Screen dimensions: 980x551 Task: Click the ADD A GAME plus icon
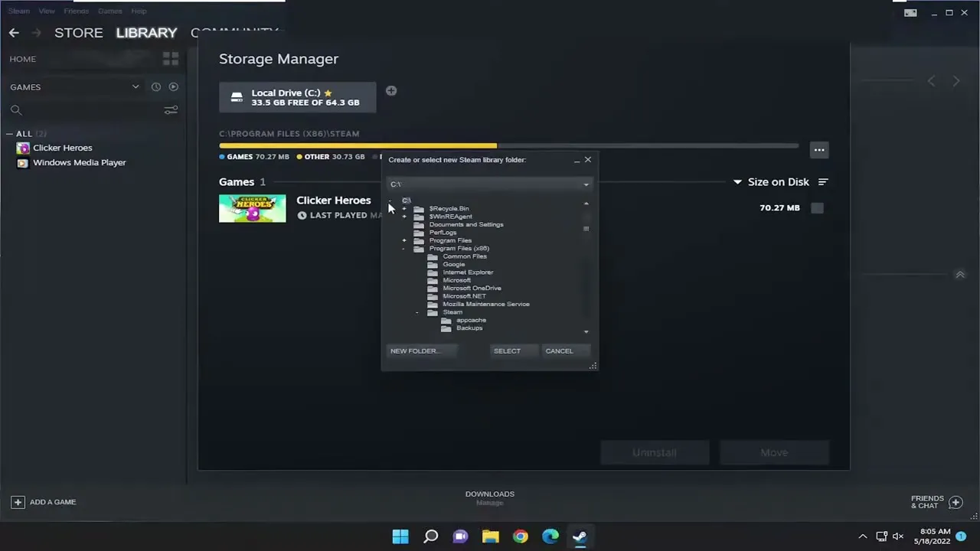[x=18, y=501]
